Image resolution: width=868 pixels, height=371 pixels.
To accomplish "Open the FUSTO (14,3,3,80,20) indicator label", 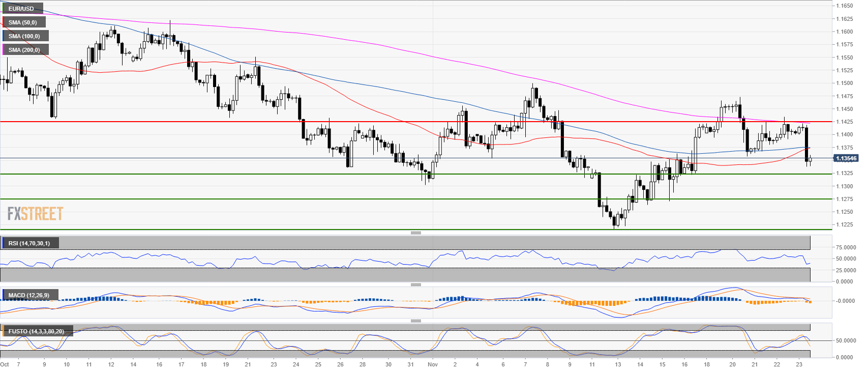I will [x=36, y=331].
